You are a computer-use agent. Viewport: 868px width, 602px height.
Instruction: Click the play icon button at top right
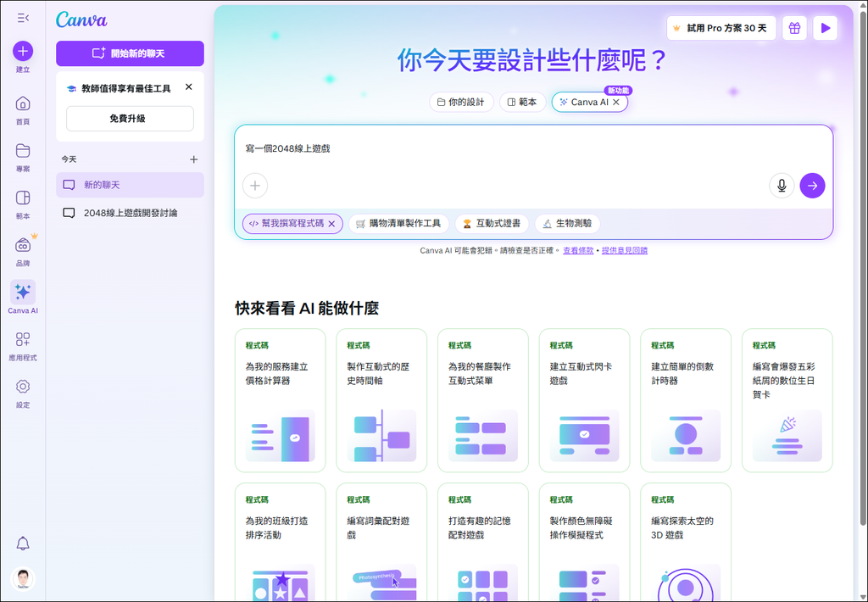tap(826, 28)
